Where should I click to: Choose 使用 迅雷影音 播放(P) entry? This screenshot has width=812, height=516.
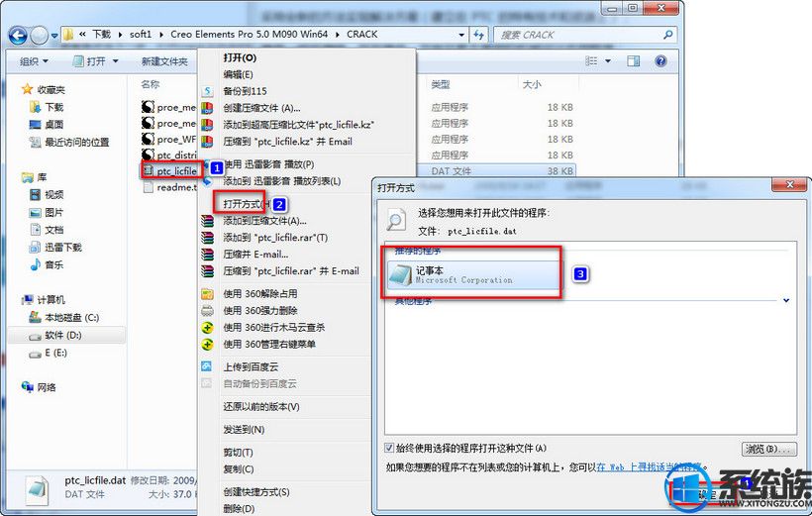pos(269,164)
